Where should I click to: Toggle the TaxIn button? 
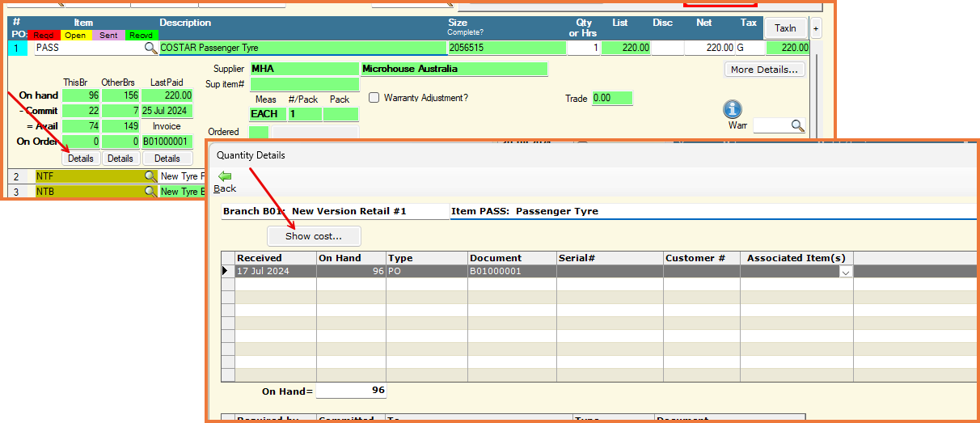pyautogui.click(x=785, y=28)
